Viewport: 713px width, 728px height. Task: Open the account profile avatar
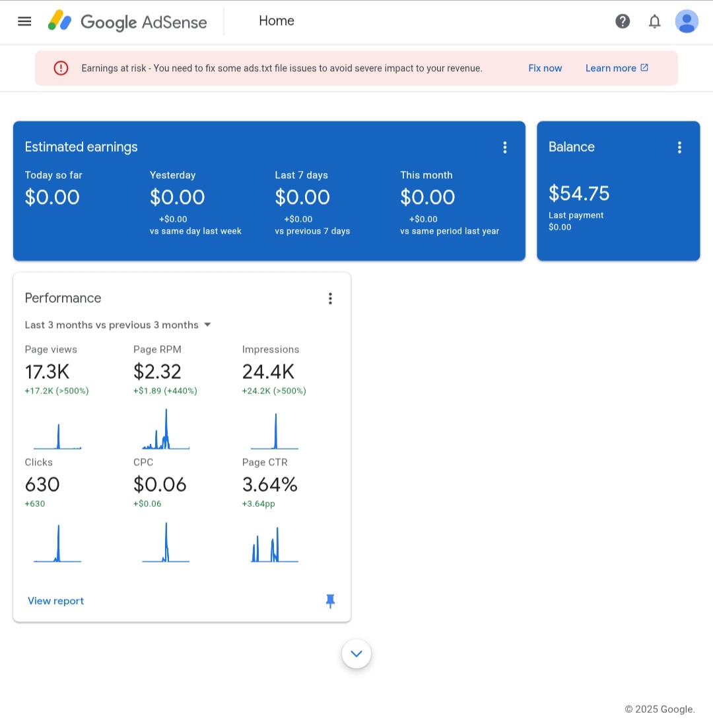pos(687,21)
